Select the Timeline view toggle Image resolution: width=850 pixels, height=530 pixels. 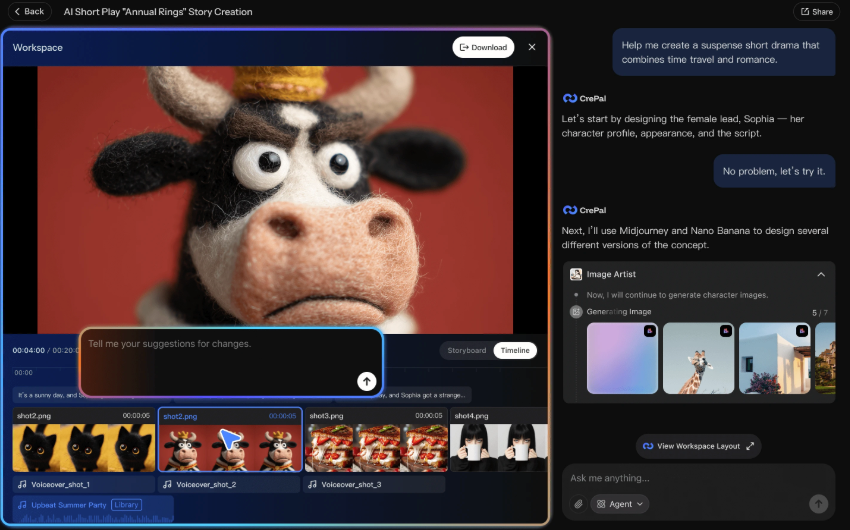point(515,350)
